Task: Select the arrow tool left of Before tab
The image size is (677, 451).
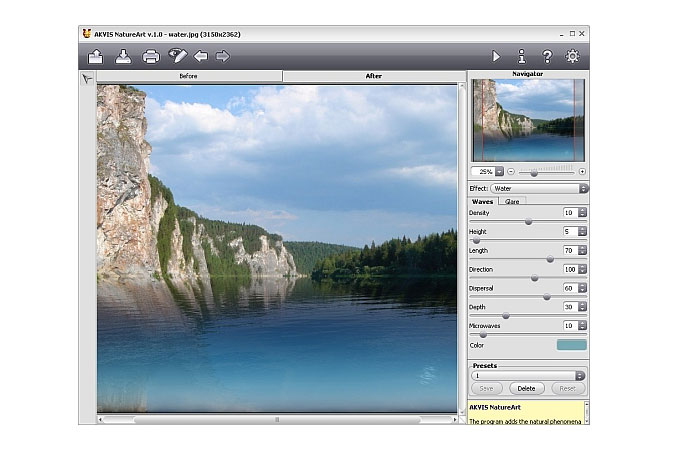Action: (x=87, y=77)
